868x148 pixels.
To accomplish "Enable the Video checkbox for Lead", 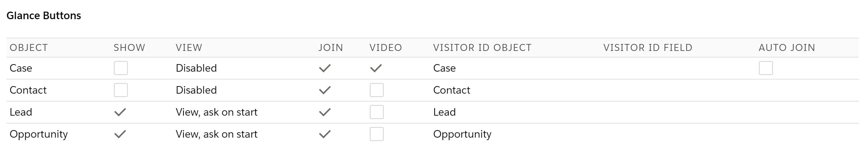I will tap(376, 112).
